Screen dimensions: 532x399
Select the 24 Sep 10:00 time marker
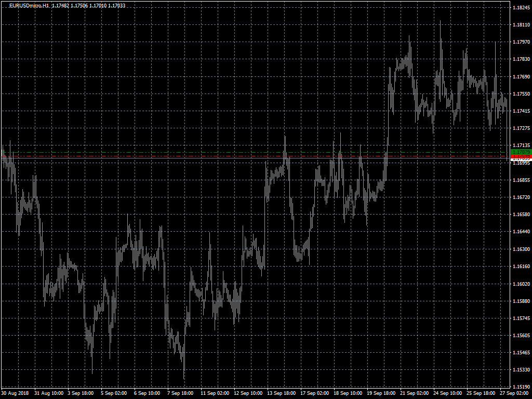tap(448, 393)
